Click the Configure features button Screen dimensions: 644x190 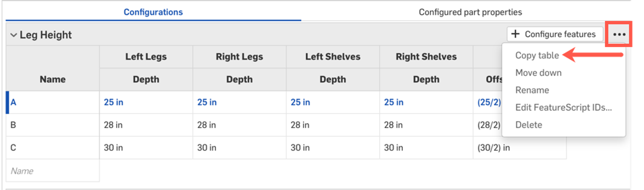pyautogui.click(x=554, y=34)
